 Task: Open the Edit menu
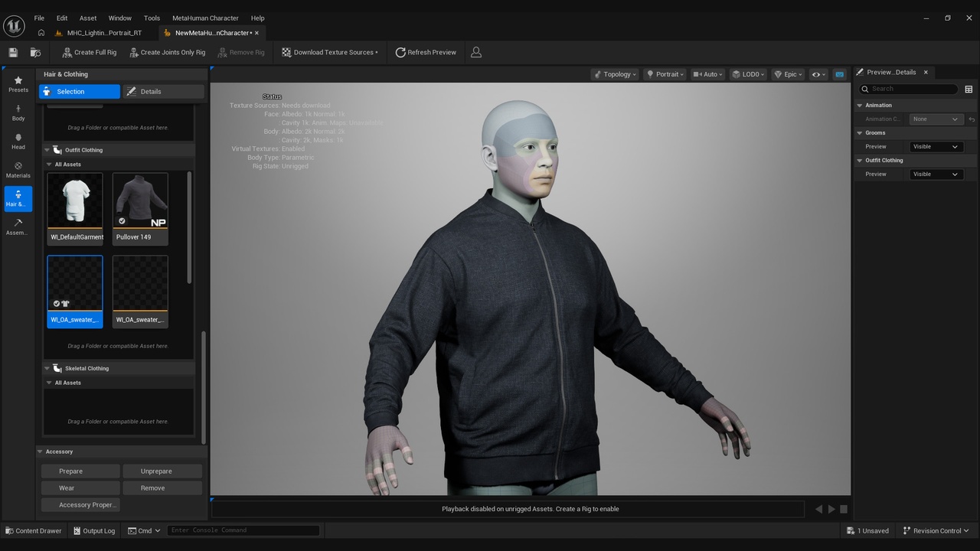click(62, 18)
